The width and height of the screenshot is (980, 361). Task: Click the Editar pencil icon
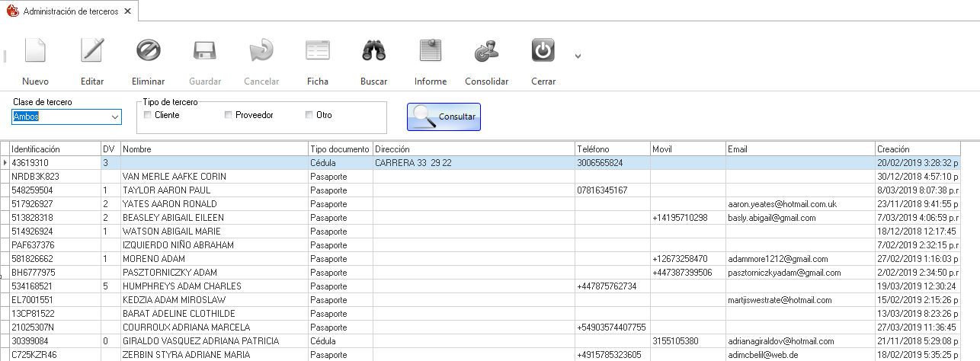pos(92,51)
